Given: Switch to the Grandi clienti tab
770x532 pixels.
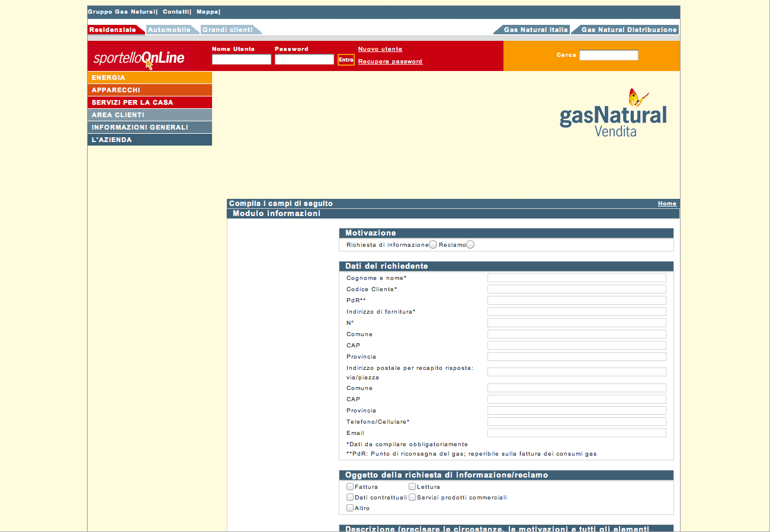Looking at the screenshot, I should [228, 30].
